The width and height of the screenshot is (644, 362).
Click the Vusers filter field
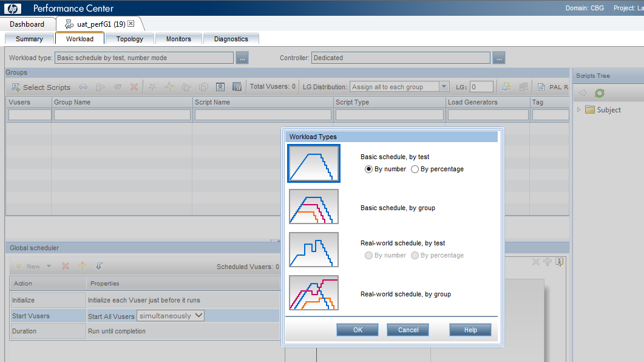(30, 115)
